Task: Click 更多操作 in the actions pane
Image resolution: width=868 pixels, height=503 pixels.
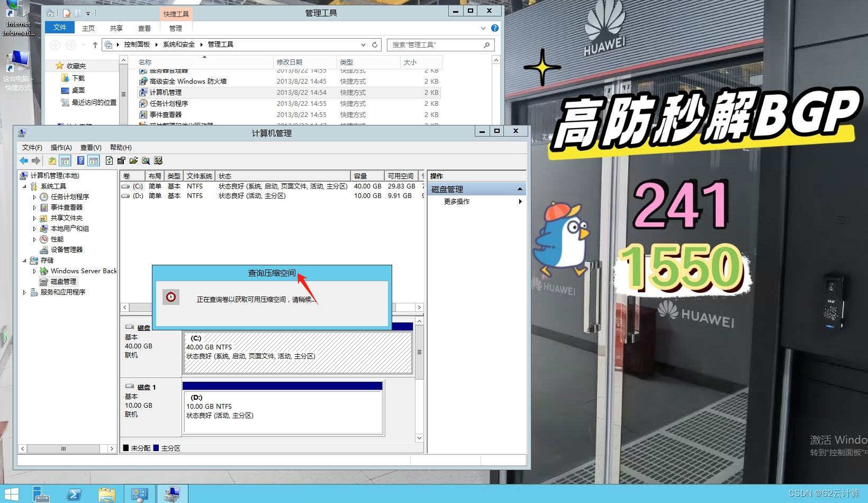Action: tap(457, 202)
